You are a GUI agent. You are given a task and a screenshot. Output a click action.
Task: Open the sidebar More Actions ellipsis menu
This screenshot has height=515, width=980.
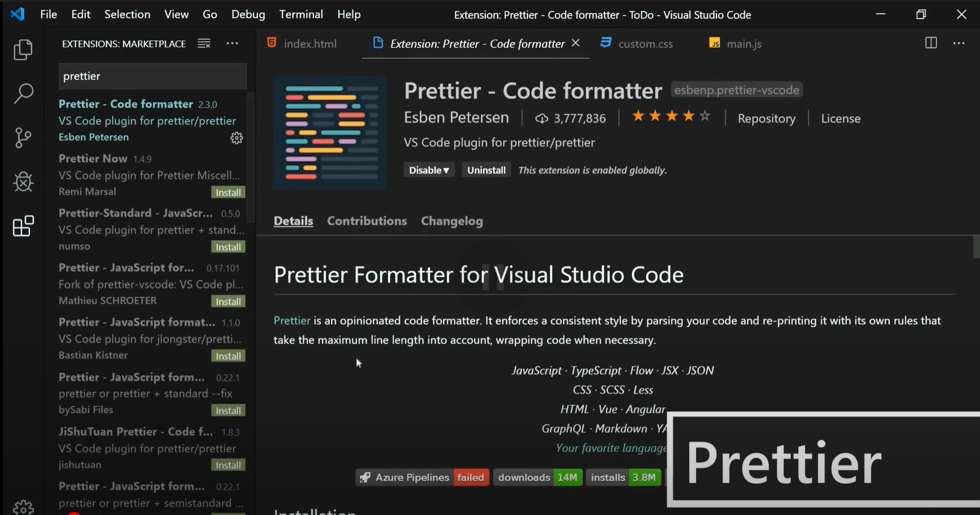point(232,43)
